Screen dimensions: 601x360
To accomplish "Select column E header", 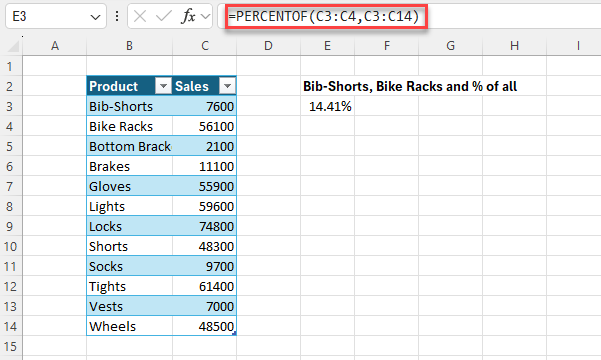I will tap(327, 46).
